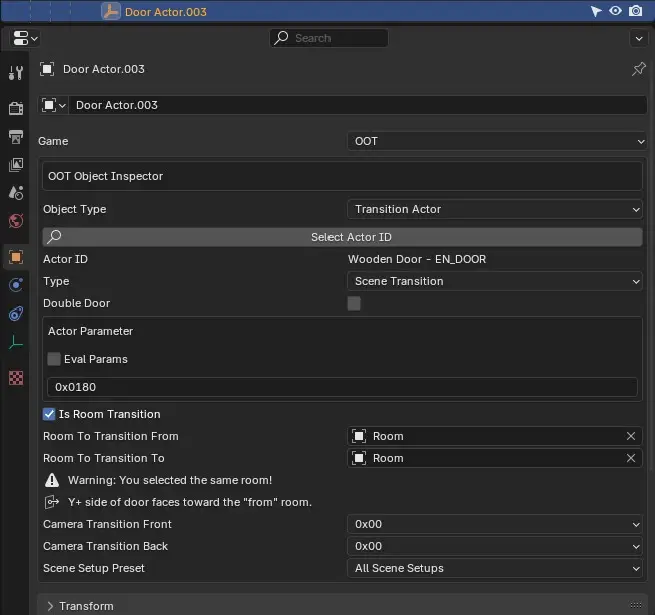Open the Object Constraints properties tab
The height and width of the screenshot is (615, 655).
(x=15, y=313)
